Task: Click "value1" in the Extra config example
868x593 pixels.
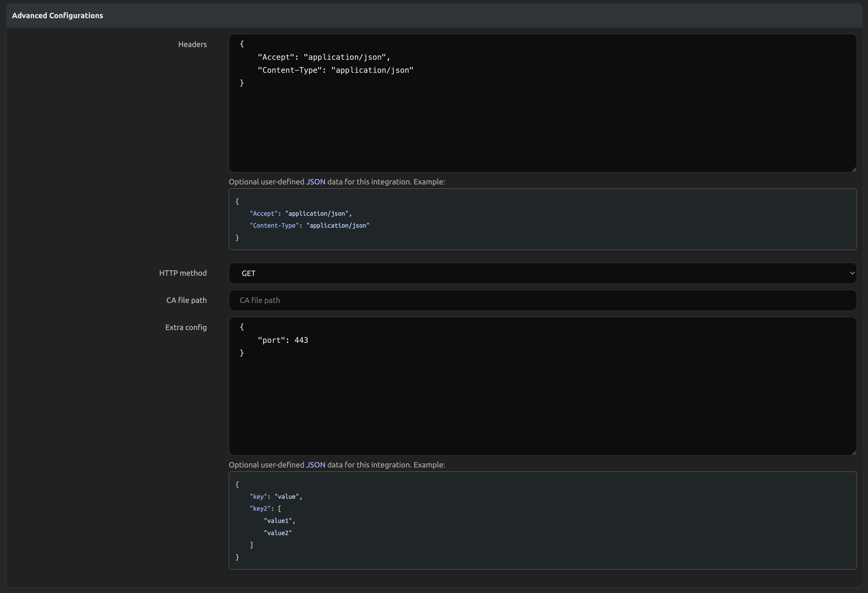Action: point(278,520)
